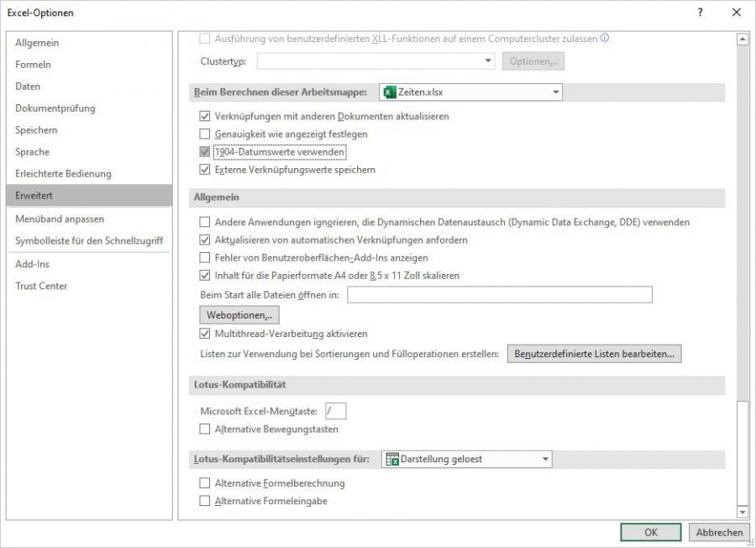Click the Excel icon for Zeiten.xlsx

pos(390,92)
